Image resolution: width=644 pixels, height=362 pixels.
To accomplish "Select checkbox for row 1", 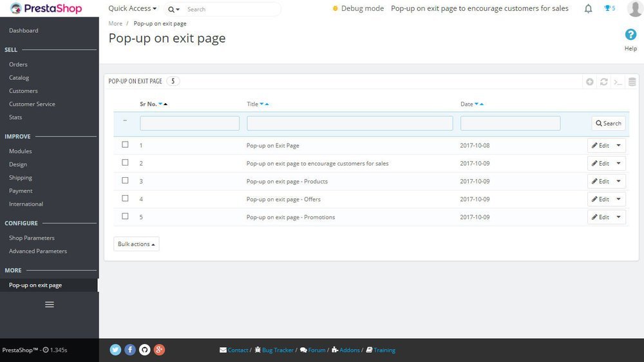I will (x=126, y=145).
